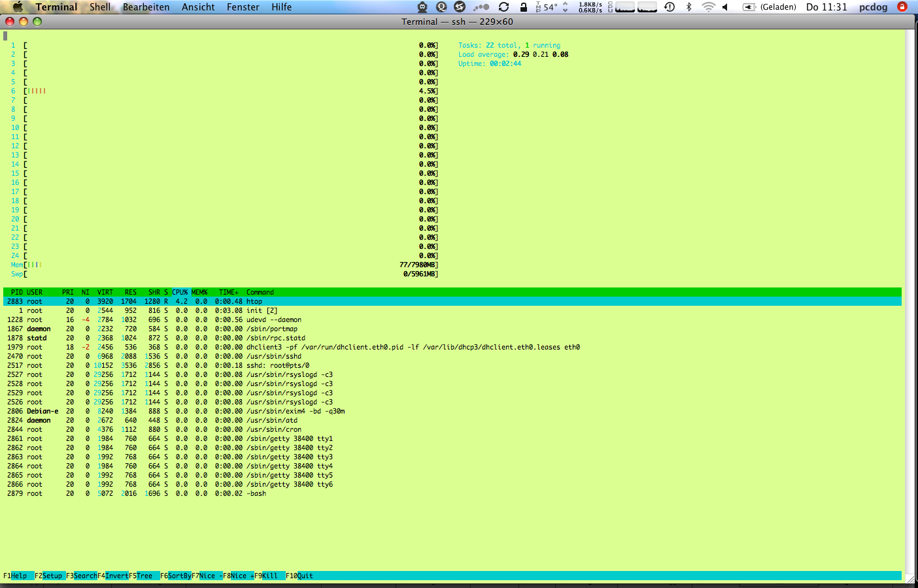Click the WiFi icon in menu bar
This screenshot has height=588, width=918.
tap(709, 7)
